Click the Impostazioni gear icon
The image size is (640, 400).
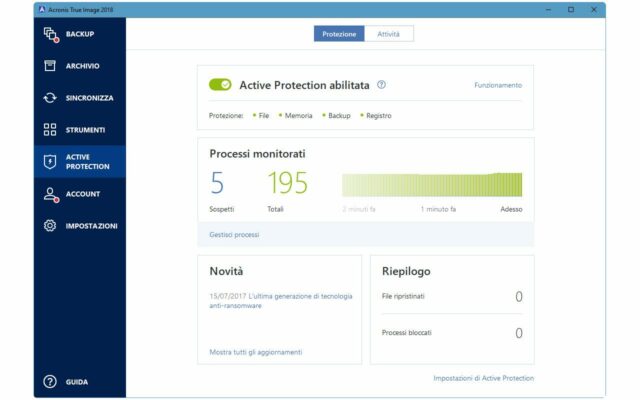[x=50, y=226]
